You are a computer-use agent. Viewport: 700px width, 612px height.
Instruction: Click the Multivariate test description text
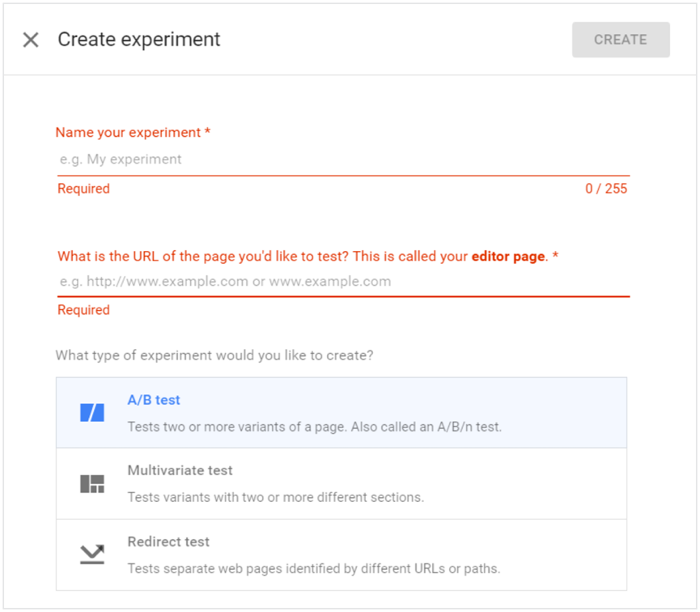(x=275, y=497)
